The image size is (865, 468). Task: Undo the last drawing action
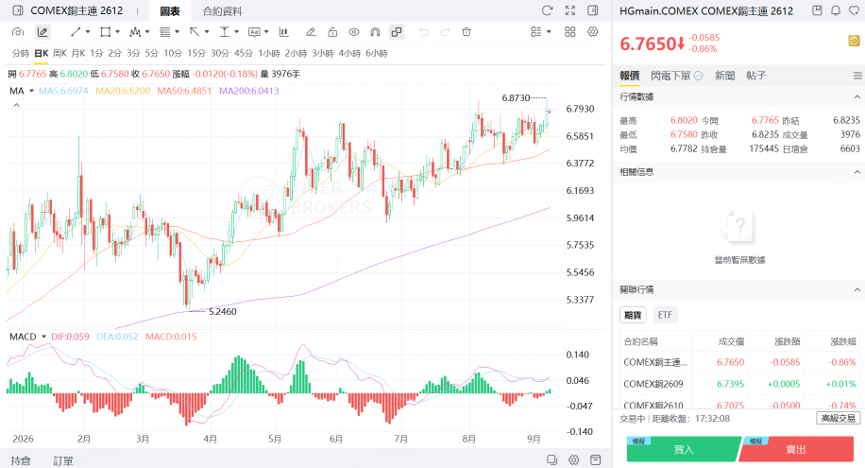(424, 32)
